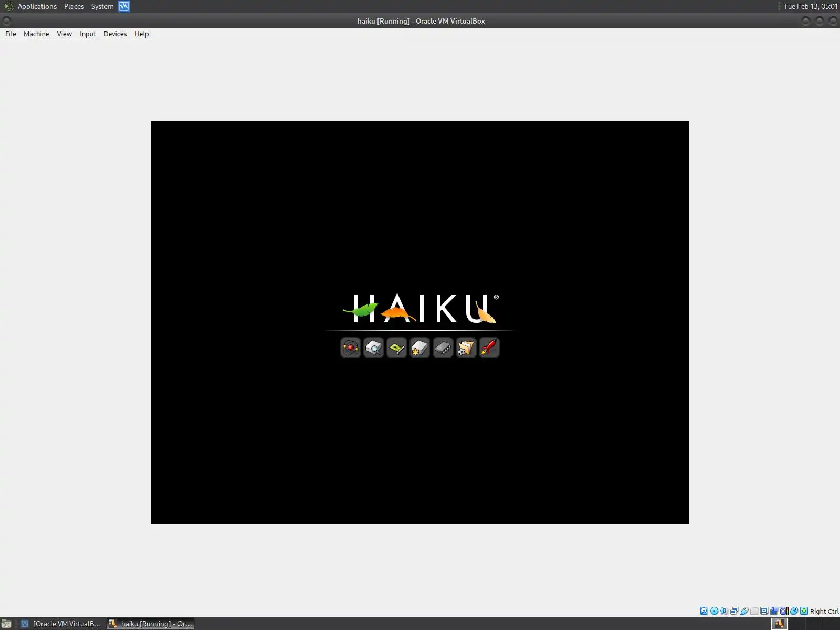Switch to Oracle VM VirtualBox Manager taskbar window
Screen dimensions: 840x630
point(61,624)
